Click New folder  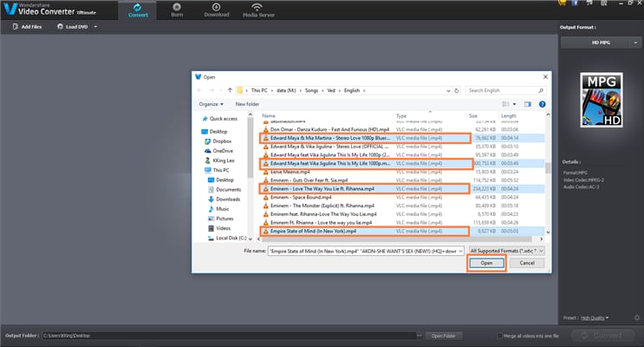[x=247, y=104]
